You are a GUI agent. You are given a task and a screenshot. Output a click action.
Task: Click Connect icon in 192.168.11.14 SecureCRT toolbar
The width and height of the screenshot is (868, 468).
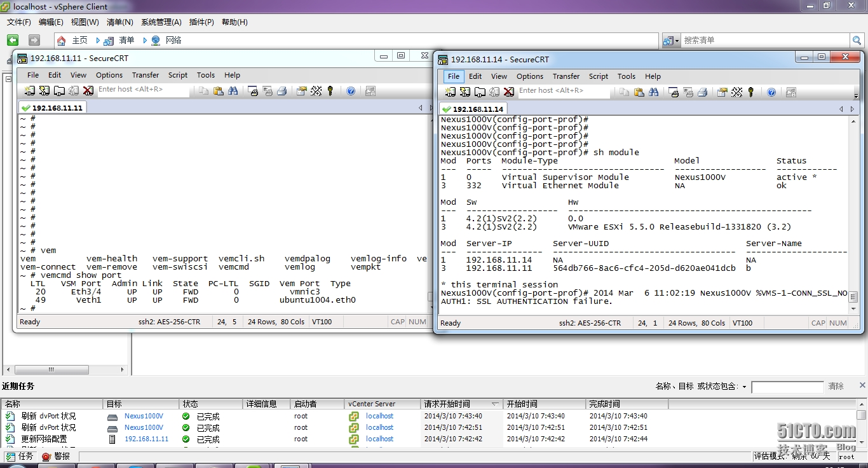(x=451, y=92)
